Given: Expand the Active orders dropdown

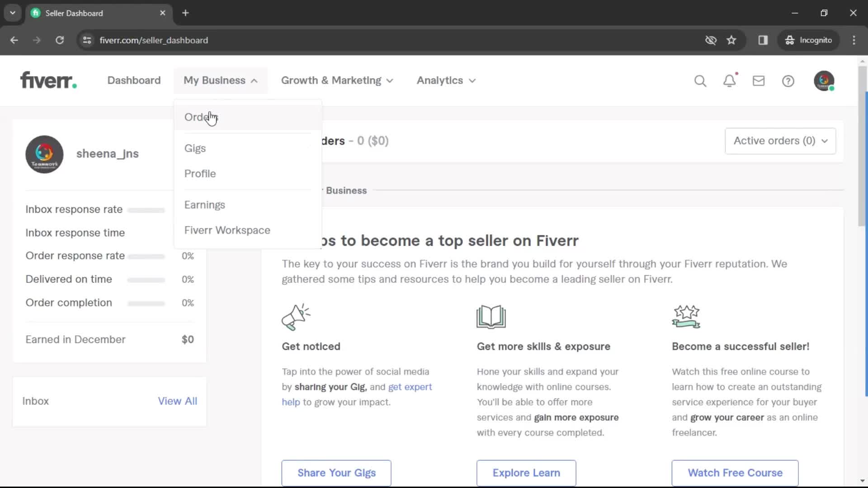Looking at the screenshot, I should (779, 141).
